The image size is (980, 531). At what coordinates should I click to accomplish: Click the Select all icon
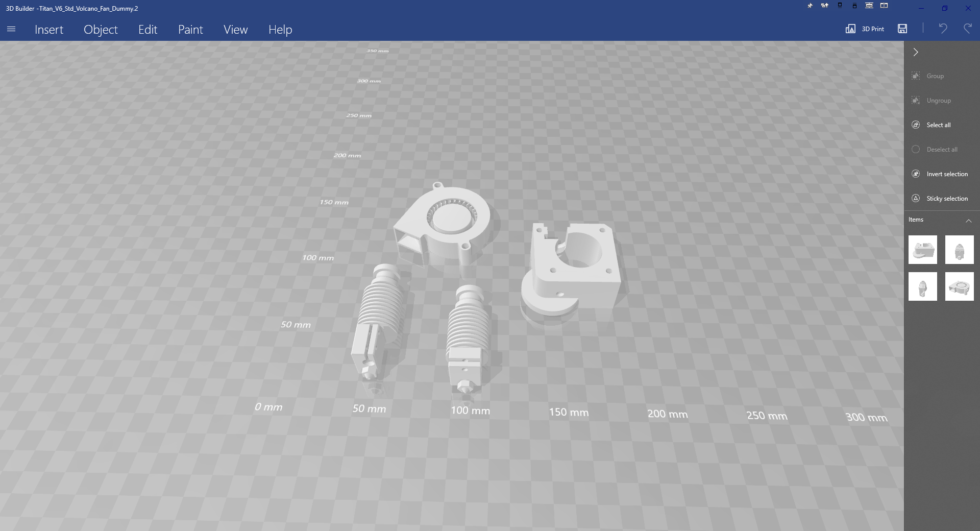[916, 125]
